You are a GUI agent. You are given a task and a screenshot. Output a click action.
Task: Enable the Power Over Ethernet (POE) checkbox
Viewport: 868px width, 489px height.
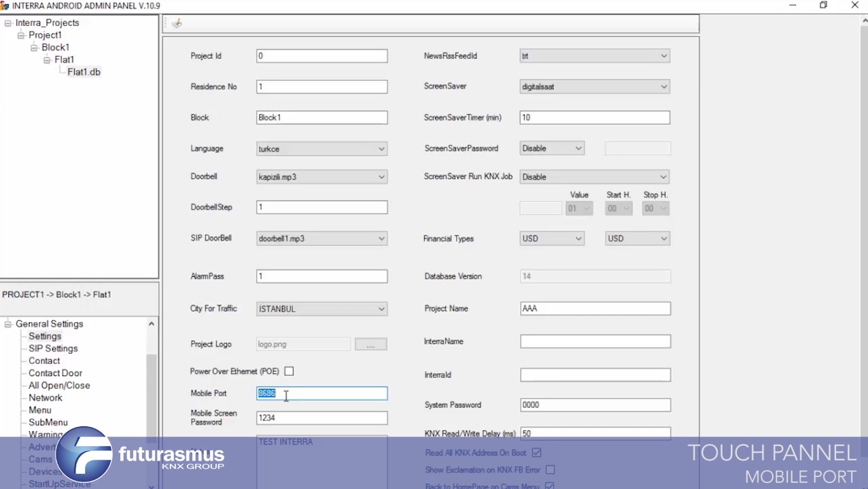(289, 371)
